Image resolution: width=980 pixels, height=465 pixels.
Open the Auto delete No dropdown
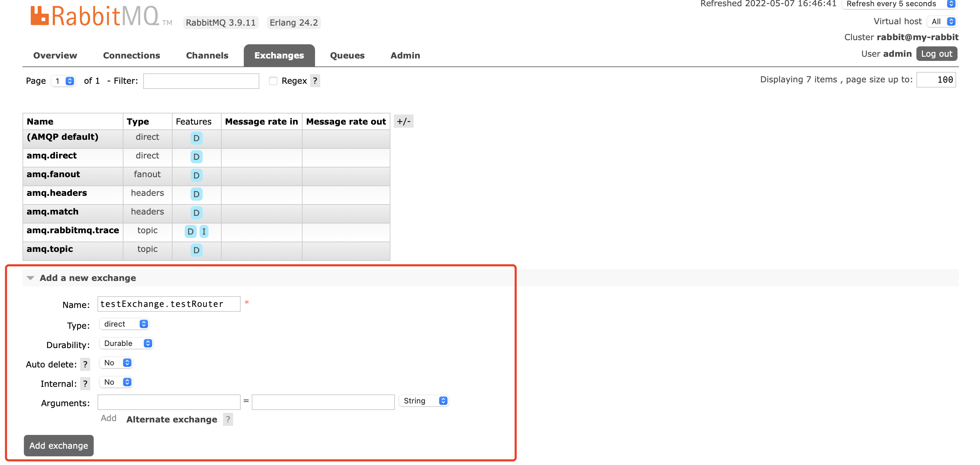[x=117, y=363]
